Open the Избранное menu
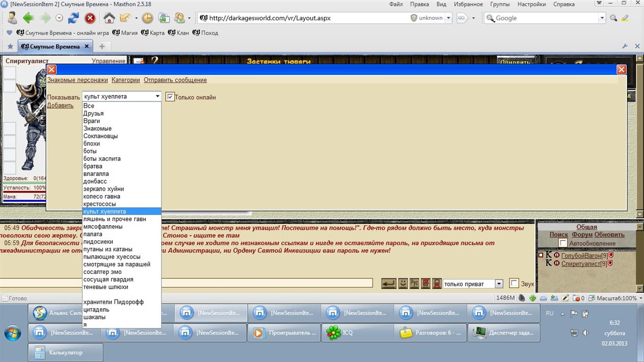This screenshot has height=362, width=644. click(468, 4)
